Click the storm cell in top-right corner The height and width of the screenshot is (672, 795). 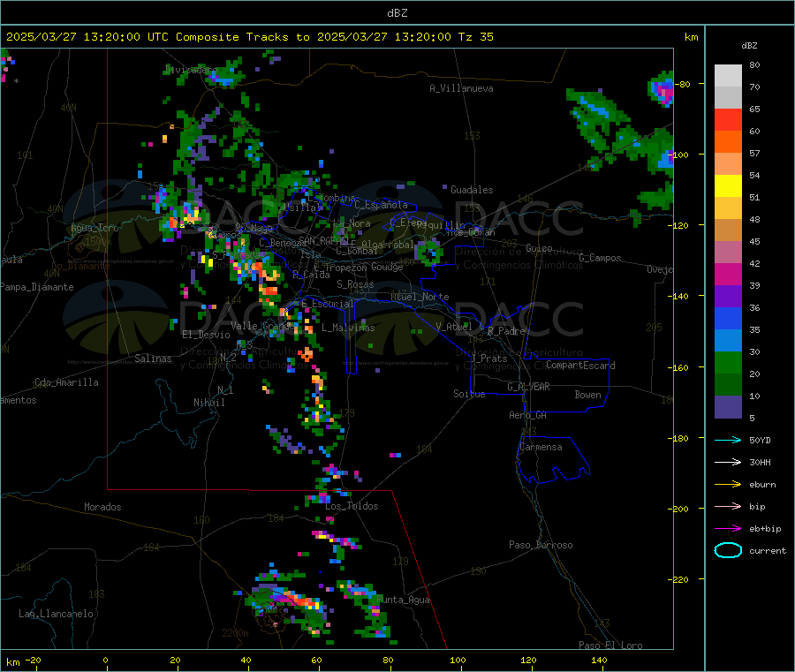(x=662, y=88)
